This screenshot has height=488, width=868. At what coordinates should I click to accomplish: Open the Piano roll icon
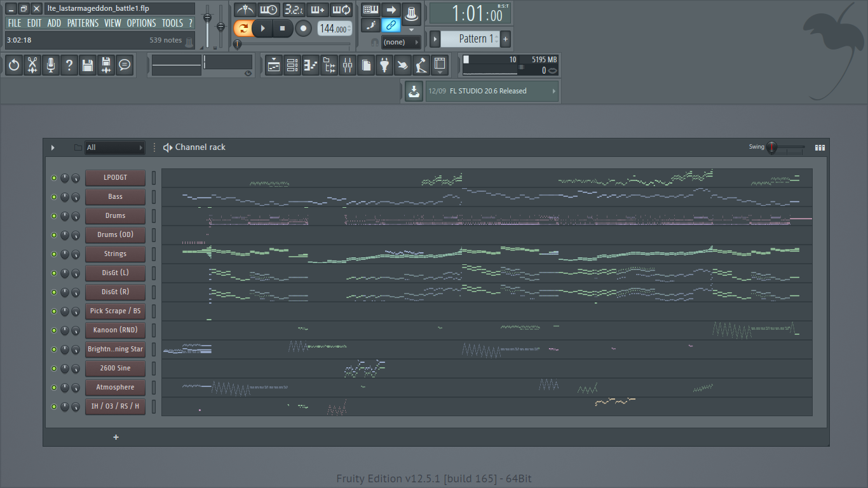pos(311,65)
